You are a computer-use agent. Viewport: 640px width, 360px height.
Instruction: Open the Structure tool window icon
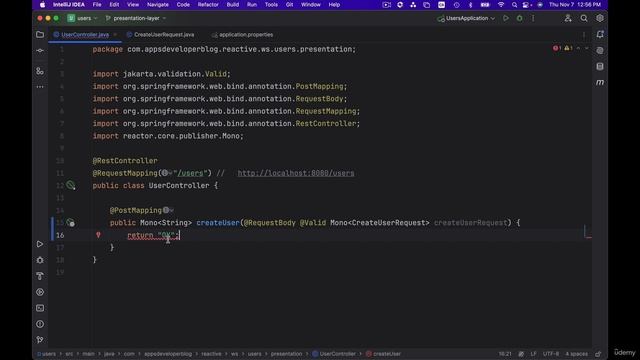40,71
